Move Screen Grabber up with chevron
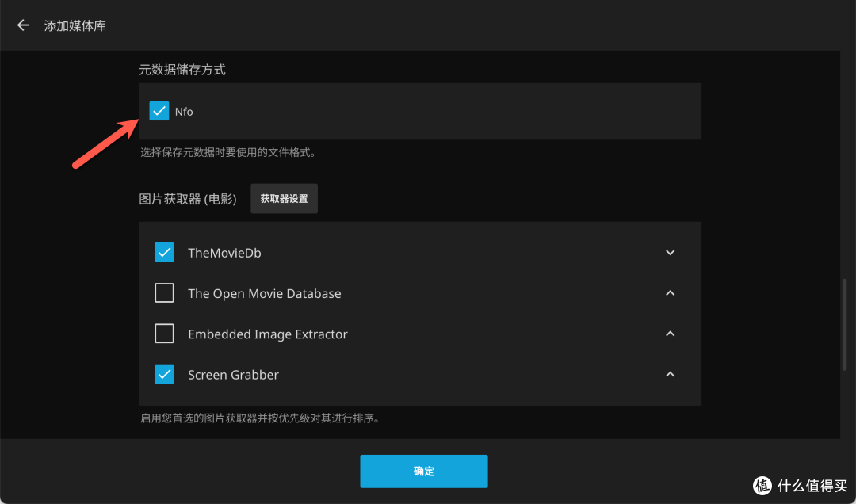The width and height of the screenshot is (856, 504). [x=670, y=374]
